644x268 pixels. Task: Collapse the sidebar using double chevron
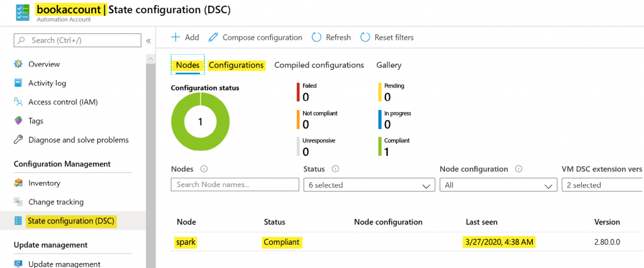point(148,41)
